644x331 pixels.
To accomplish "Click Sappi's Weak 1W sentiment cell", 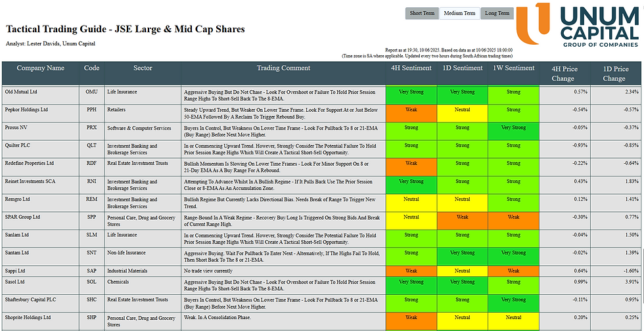I will coord(513,271).
